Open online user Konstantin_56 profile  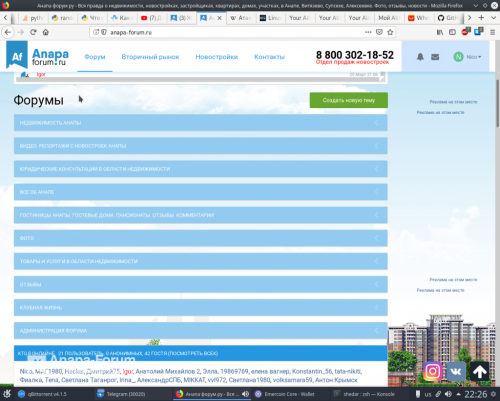point(312,371)
